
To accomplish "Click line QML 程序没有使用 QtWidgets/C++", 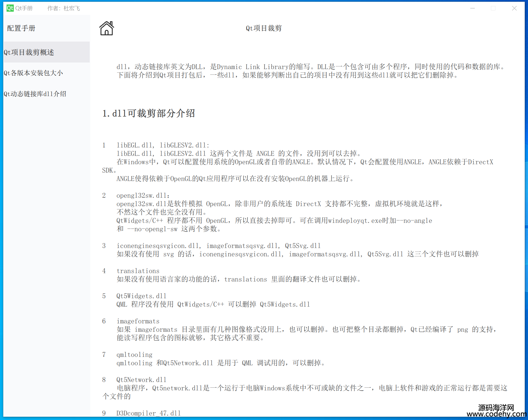I will tap(213, 304).
